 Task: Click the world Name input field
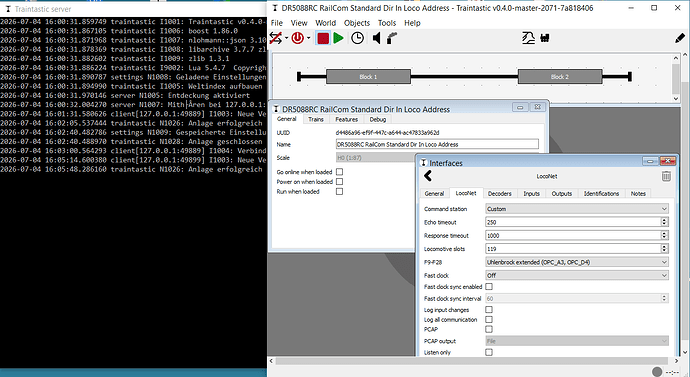(x=437, y=144)
